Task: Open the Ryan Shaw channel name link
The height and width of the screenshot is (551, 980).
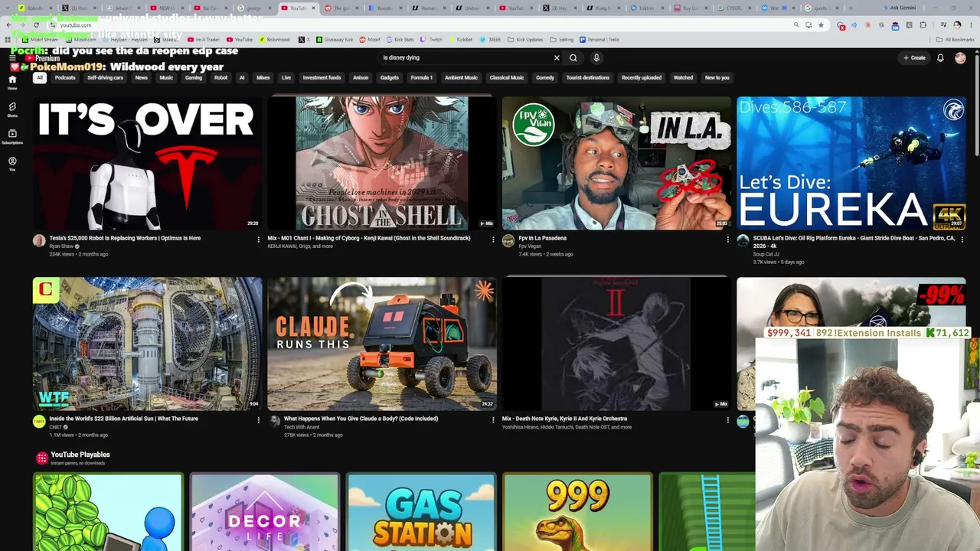Action: 61,246
